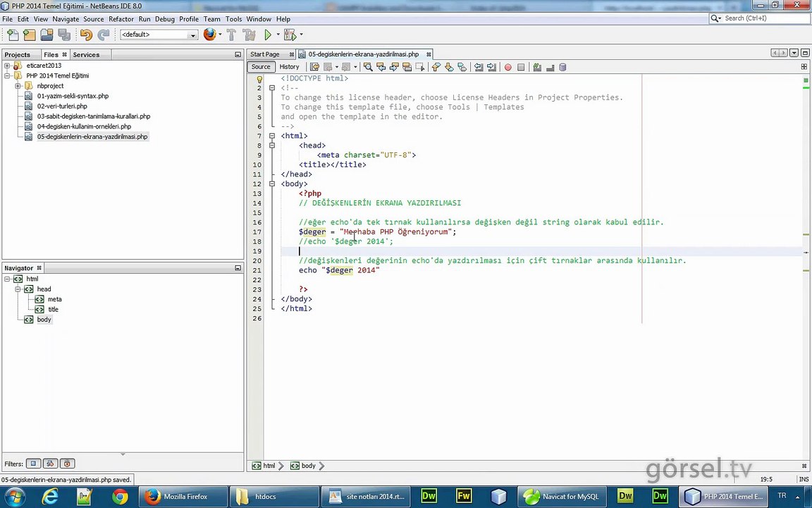
Task: Click the New Project toolbar icon
Action: 29,35
